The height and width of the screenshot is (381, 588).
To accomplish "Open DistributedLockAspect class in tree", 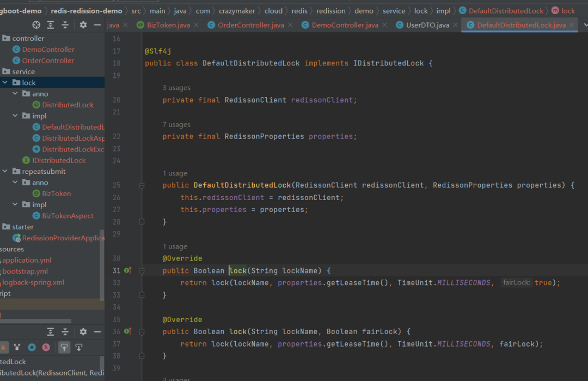I will coord(69,138).
